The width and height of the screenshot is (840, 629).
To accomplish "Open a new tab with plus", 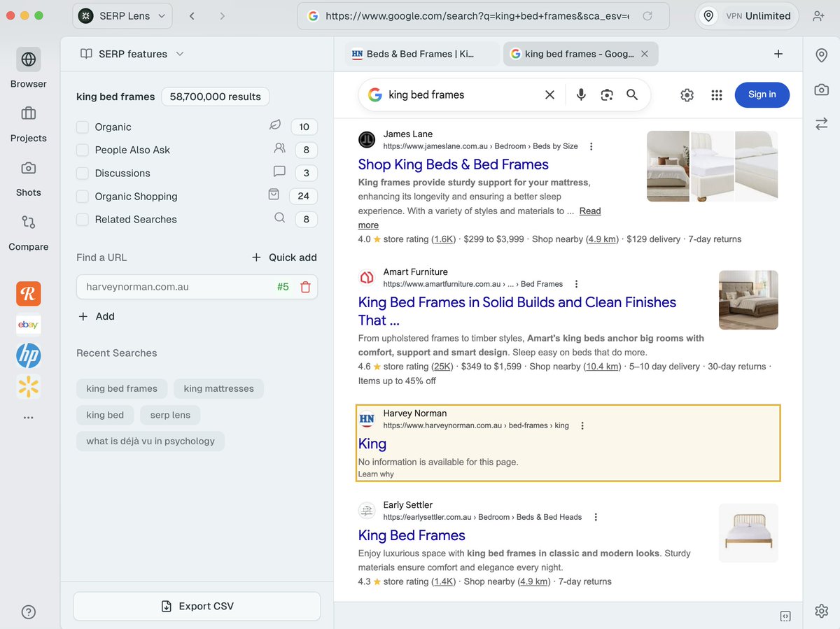I will pos(778,54).
